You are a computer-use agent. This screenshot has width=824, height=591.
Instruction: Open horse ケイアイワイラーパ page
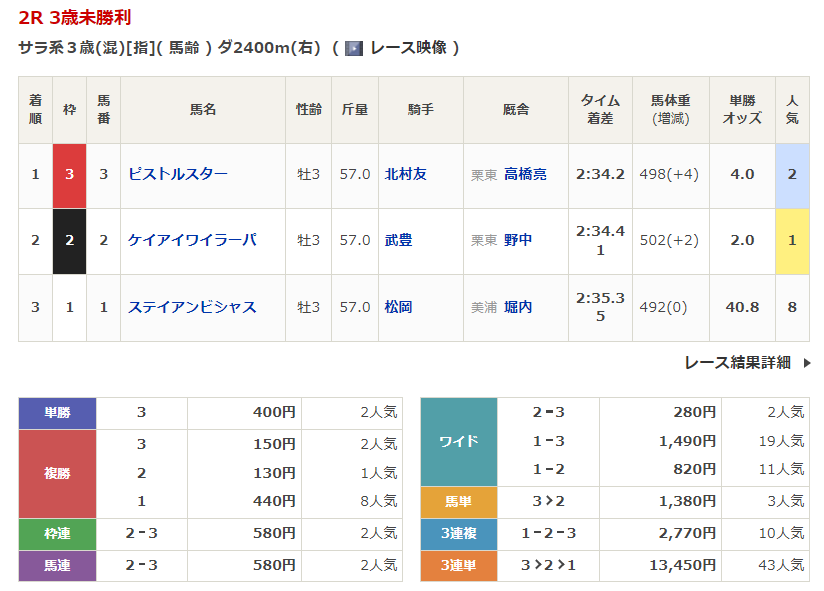coord(192,240)
